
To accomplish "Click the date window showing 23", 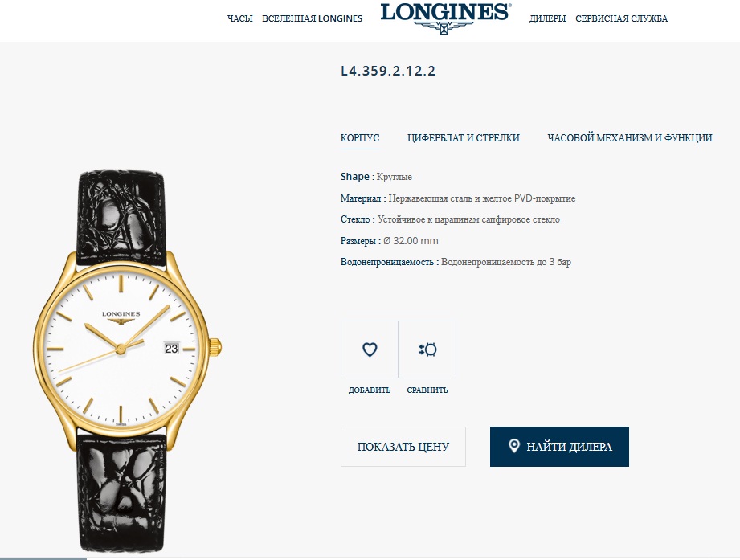I will coord(171,348).
